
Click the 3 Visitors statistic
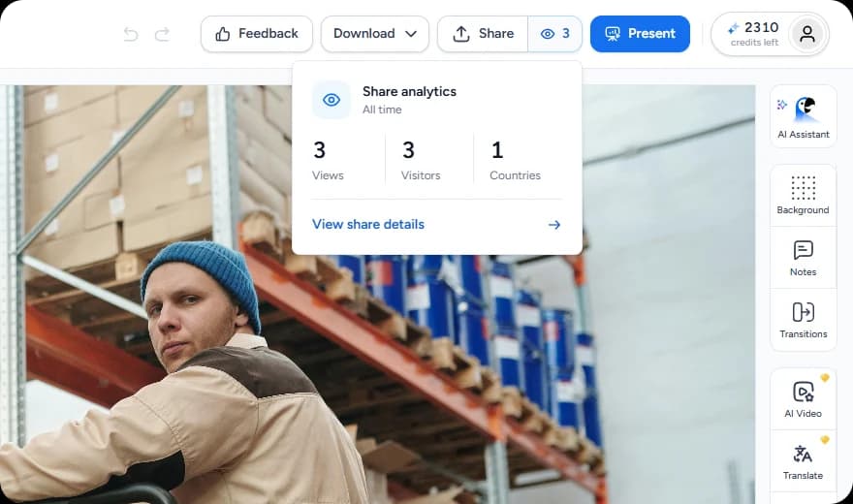pyautogui.click(x=421, y=160)
